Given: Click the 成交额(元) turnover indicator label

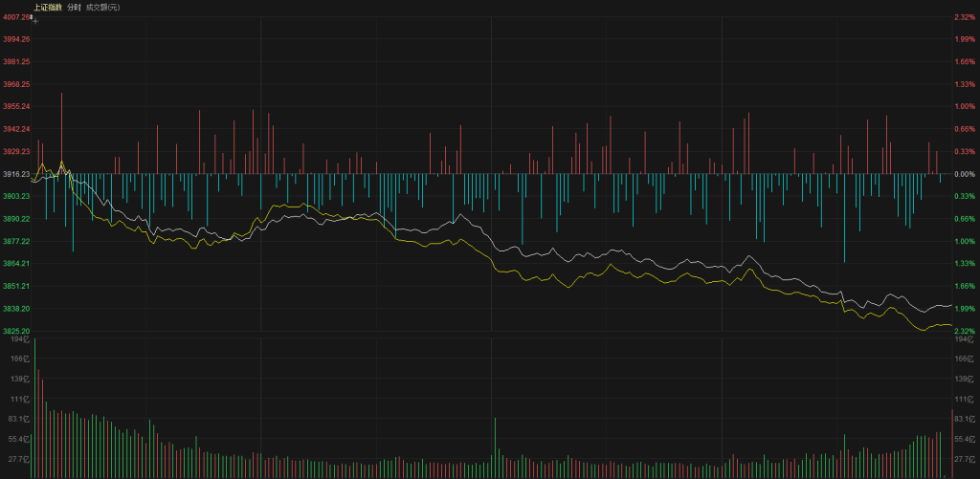Looking at the screenshot, I should [x=103, y=7].
